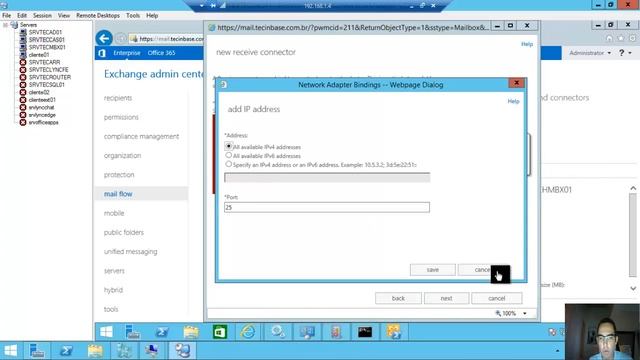Open the active Remote Desktop Manager taskbar icon
Viewport: 640px width, 360px height.
182,351
